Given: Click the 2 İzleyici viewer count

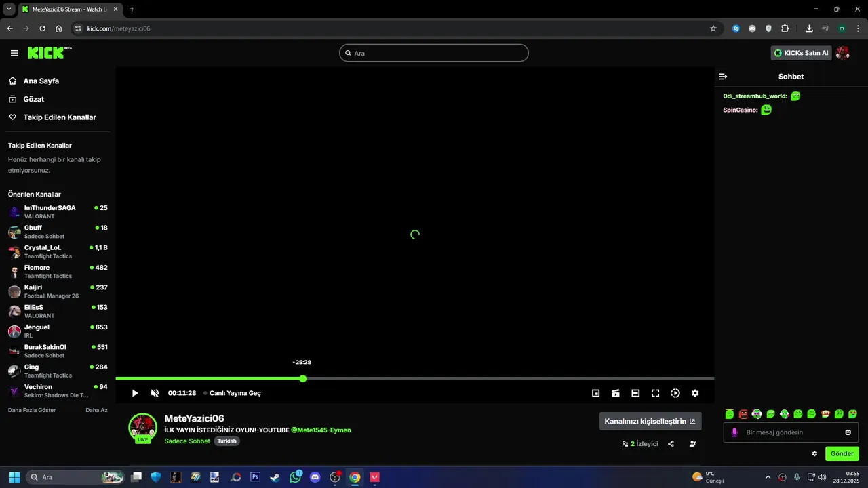Looking at the screenshot, I should (x=640, y=444).
